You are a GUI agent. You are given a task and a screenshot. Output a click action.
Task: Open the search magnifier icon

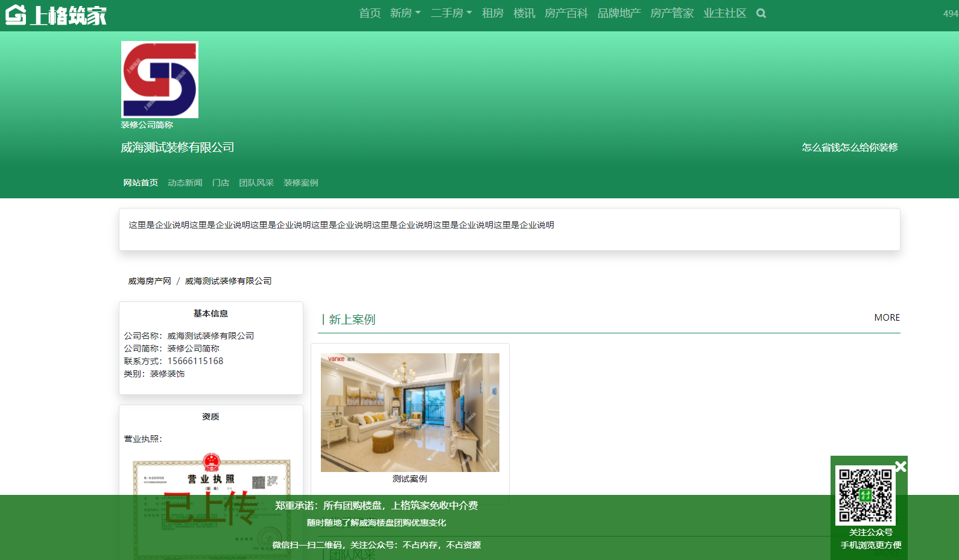761,13
